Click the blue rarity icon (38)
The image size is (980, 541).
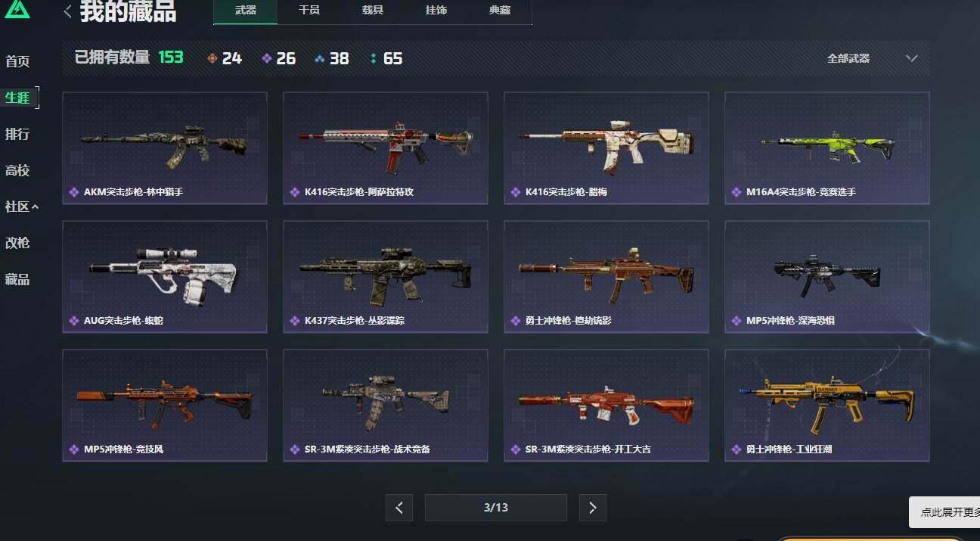(x=320, y=58)
